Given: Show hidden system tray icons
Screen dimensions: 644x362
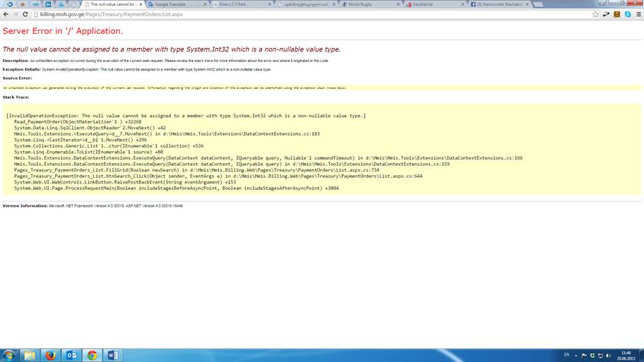Looking at the screenshot, I should point(577,354).
